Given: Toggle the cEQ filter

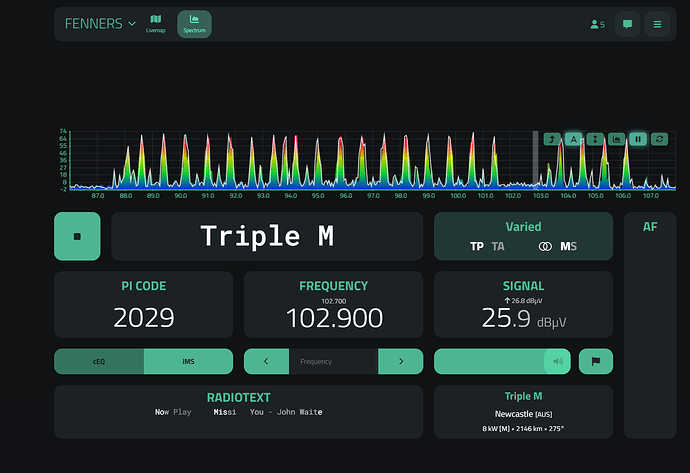Looking at the screenshot, I should pos(98,361).
